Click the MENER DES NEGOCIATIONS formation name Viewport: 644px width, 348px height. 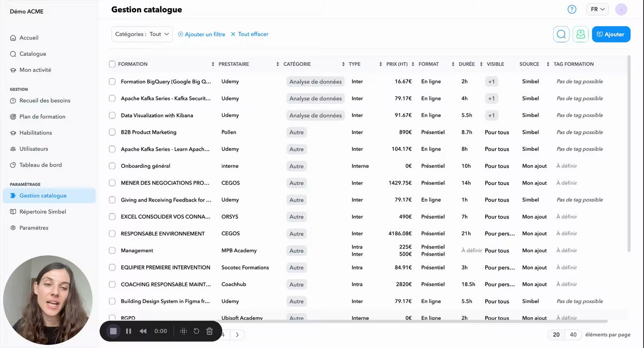165,183
